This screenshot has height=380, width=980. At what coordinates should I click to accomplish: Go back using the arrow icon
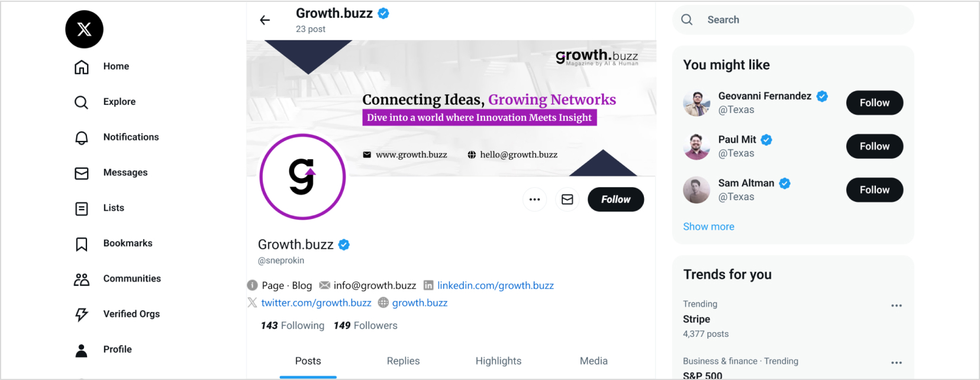pyautogui.click(x=265, y=20)
